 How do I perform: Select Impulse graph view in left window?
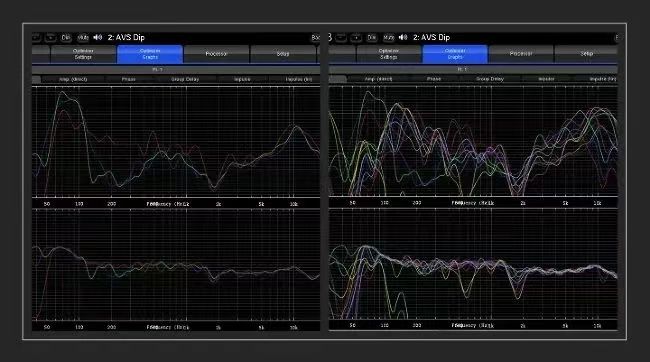click(242, 79)
